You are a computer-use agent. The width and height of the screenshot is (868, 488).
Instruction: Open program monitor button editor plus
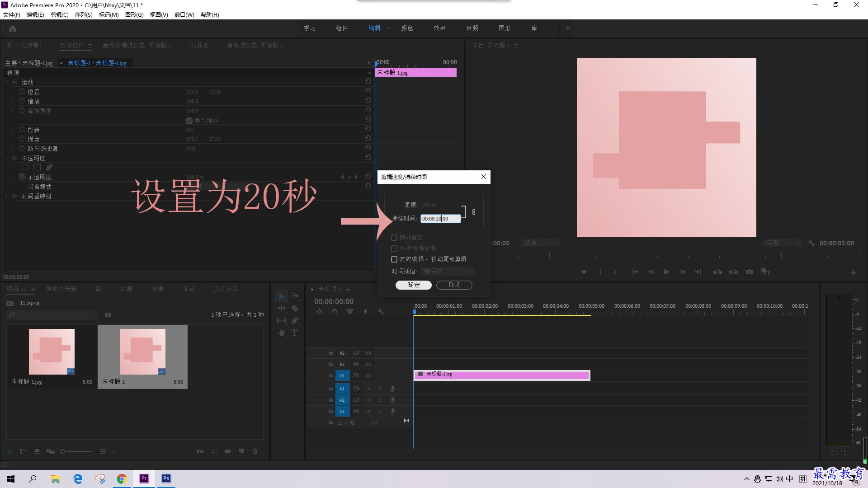[853, 272]
